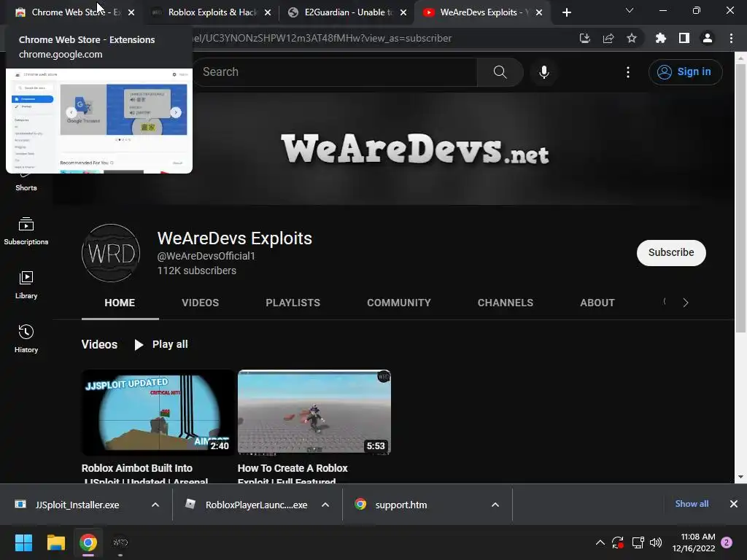
Task: Open File Explorer from taskbar
Action: tap(55, 542)
